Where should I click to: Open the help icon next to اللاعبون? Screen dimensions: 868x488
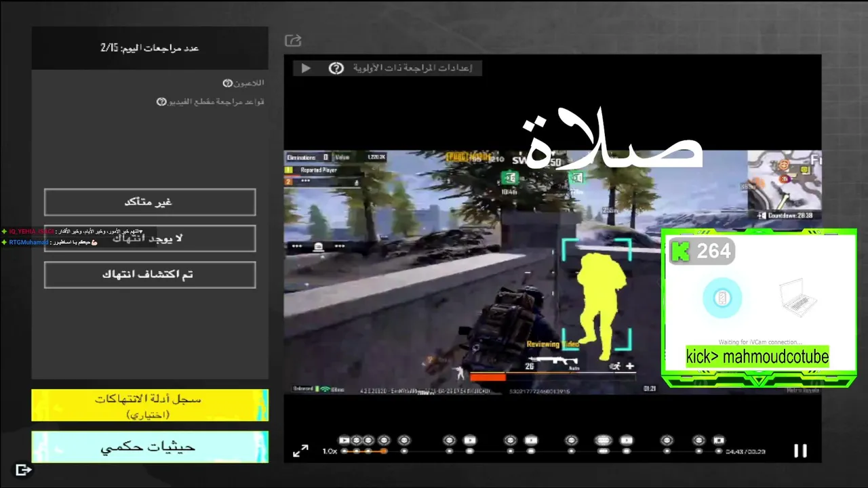[x=228, y=83]
